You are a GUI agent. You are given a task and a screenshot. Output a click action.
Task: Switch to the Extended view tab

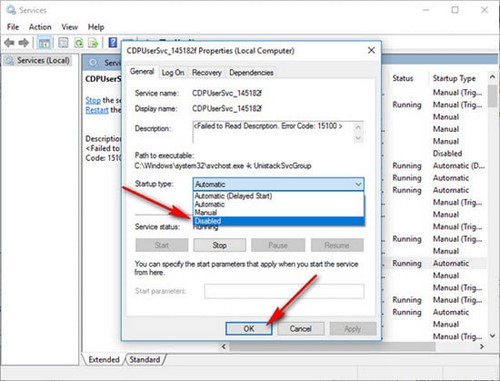pos(104,360)
